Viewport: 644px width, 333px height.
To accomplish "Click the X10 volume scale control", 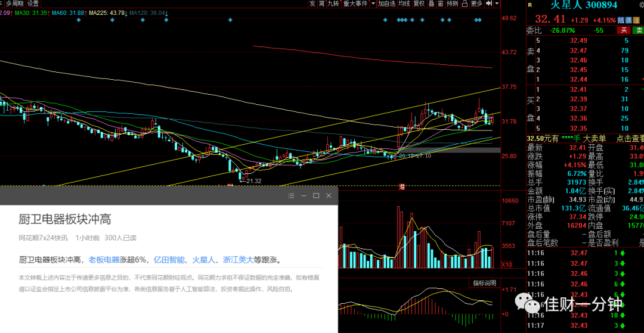I will pyautogui.click(x=507, y=264).
